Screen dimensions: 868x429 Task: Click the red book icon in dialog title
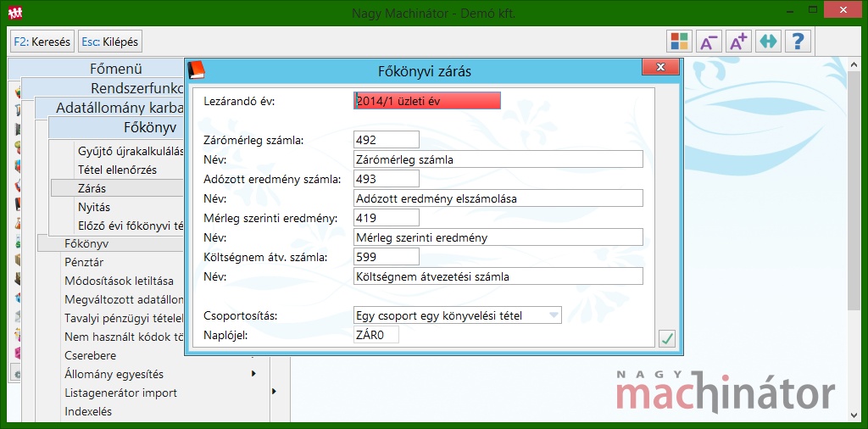(x=197, y=70)
